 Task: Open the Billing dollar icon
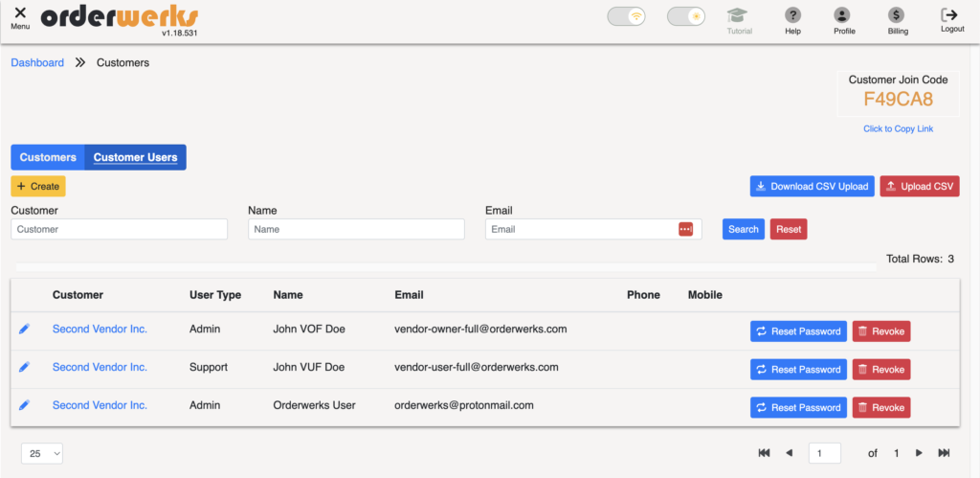(x=896, y=15)
